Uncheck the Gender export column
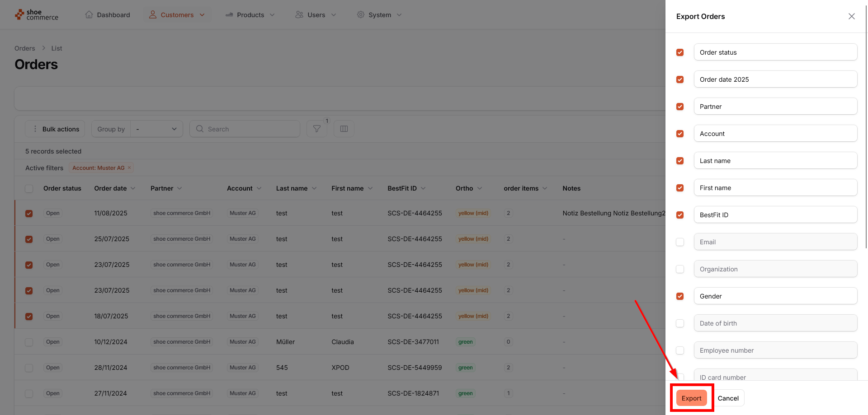The image size is (868, 415). point(679,296)
